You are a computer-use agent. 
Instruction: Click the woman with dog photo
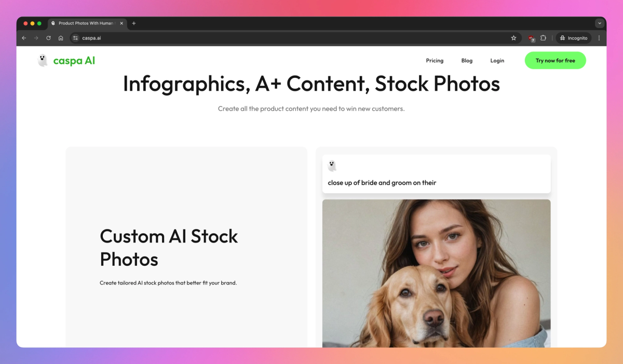[436, 273]
